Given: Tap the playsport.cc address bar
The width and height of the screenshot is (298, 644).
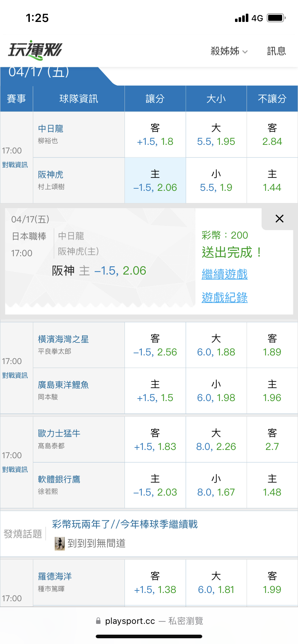Looking at the screenshot, I should pyautogui.click(x=149, y=621).
